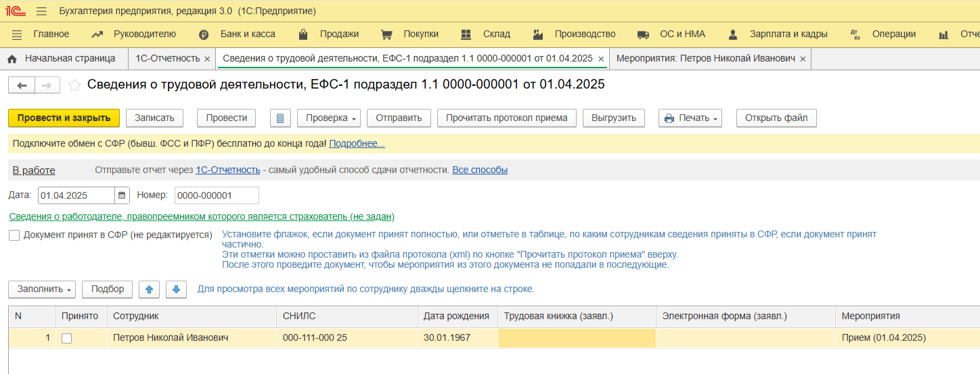Click the back navigation arrow
Image resolution: width=980 pixels, height=374 pixels.
pyautogui.click(x=22, y=85)
